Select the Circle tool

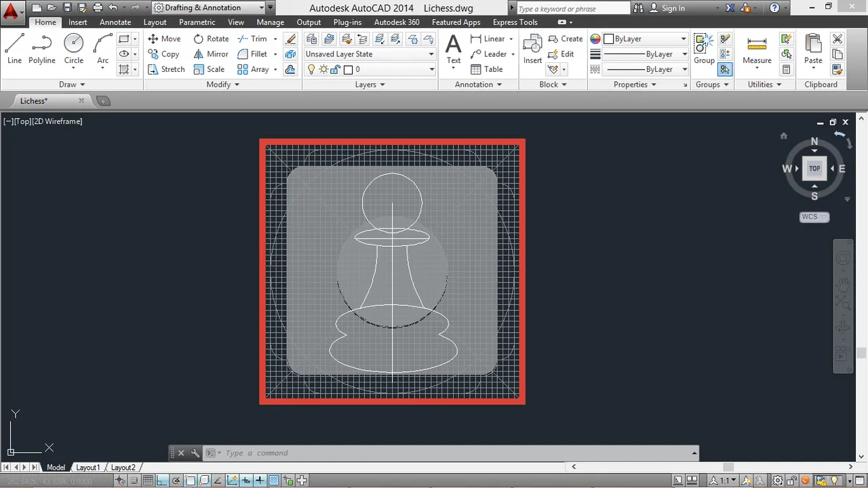tap(74, 49)
